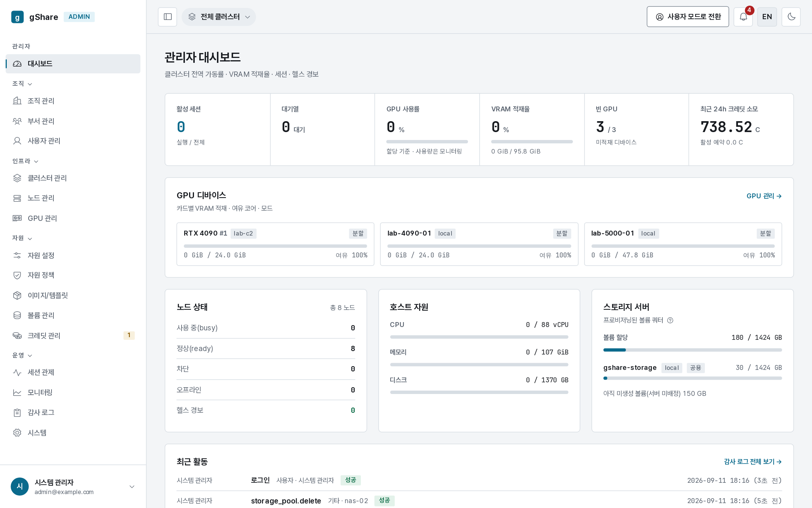Screen dimensions: 812x508
Task: Click the gshare-storage server name
Action: coord(630,368)
